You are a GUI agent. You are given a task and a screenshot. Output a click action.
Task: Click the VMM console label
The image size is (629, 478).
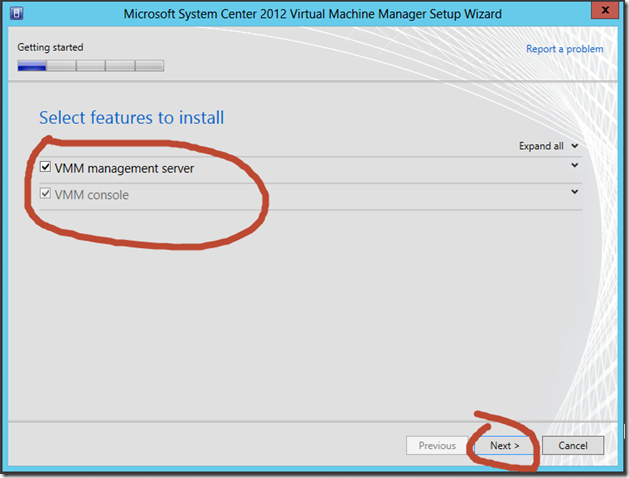pos(92,195)
